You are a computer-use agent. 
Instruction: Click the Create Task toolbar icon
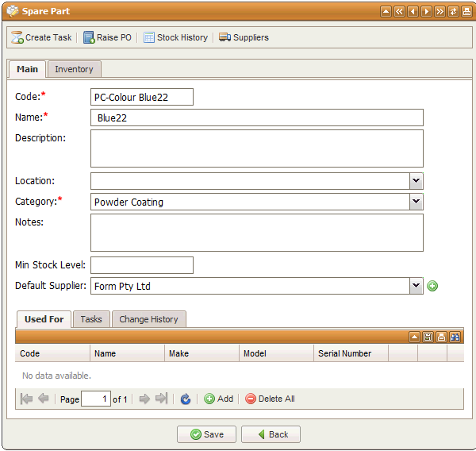pos(17,37)
